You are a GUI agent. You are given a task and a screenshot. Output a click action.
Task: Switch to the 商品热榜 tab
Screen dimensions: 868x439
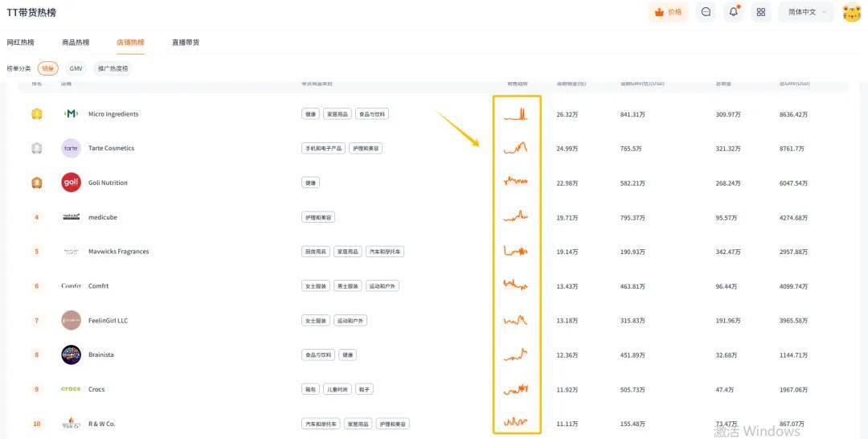click(76, 42)
